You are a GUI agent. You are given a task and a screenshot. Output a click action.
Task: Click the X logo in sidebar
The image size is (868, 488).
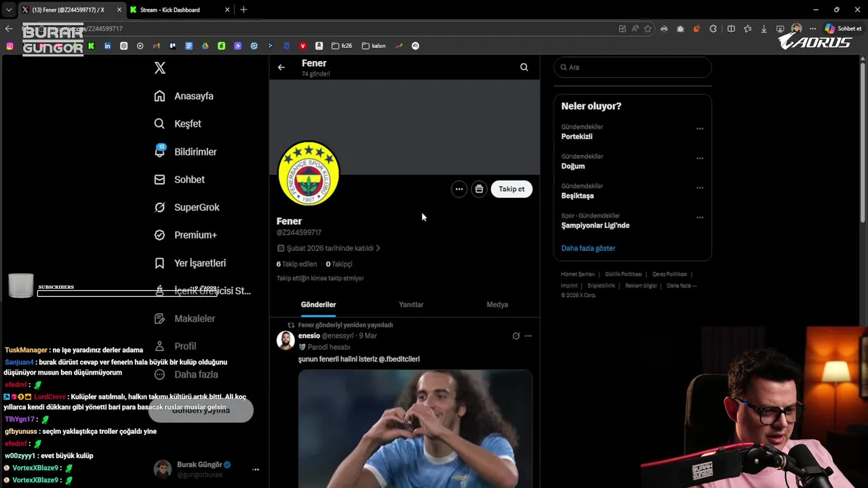tap(160, 68)
